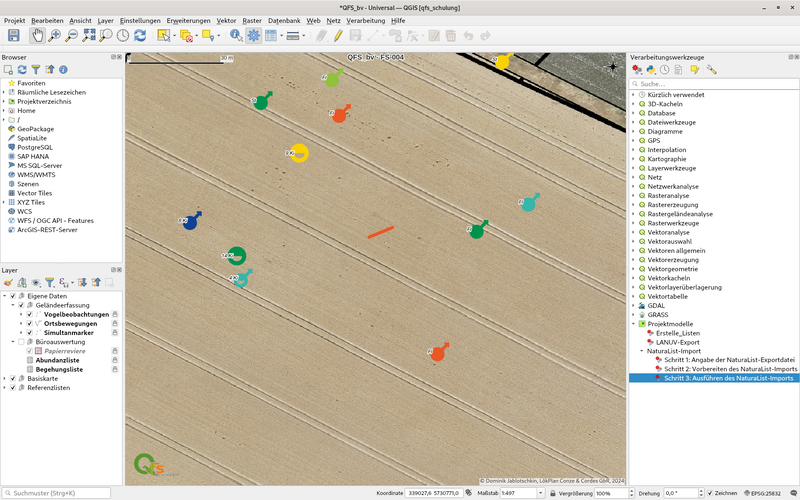Open Python script icon in Verarbeitungswerkzeuge
Viewport: 800px width, 500px height.
coord(651,69)
